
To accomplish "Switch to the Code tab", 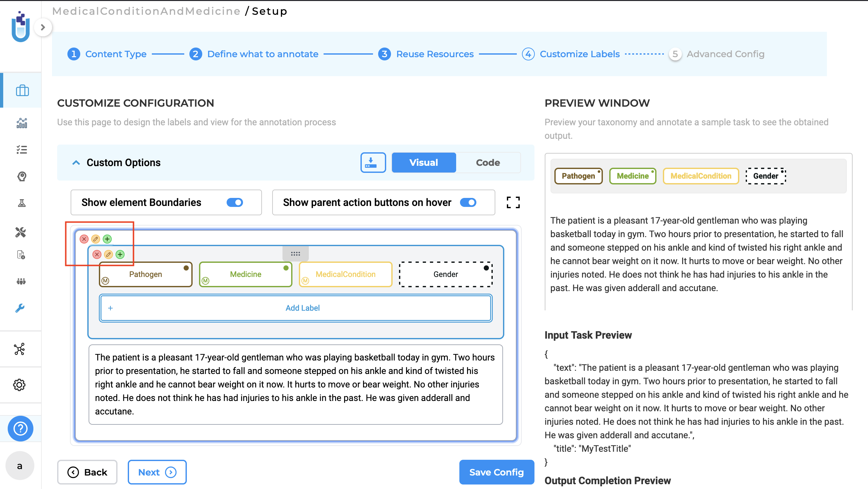I will pyautogui.click(x=488, y=163).
